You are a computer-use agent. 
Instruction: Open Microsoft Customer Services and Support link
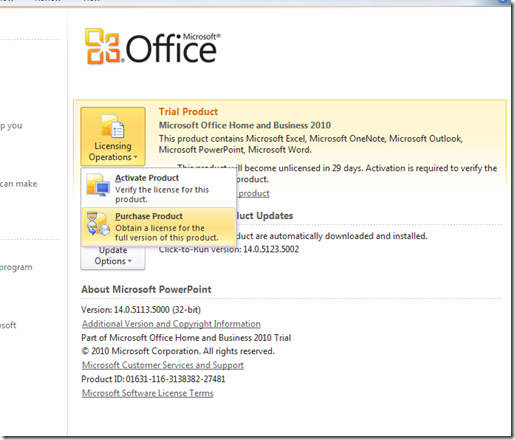163,365
